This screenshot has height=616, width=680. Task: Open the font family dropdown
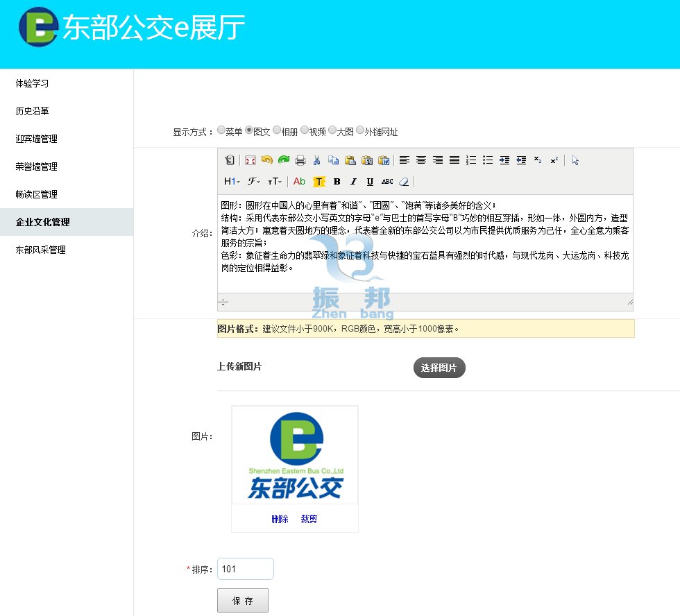pyautogui.click(x=254, y=182)
